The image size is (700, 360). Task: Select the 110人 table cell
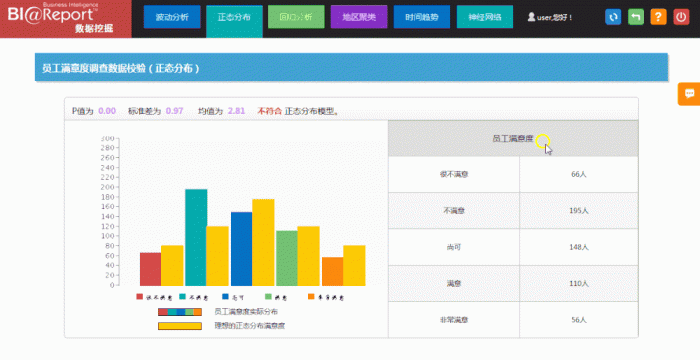579,284
